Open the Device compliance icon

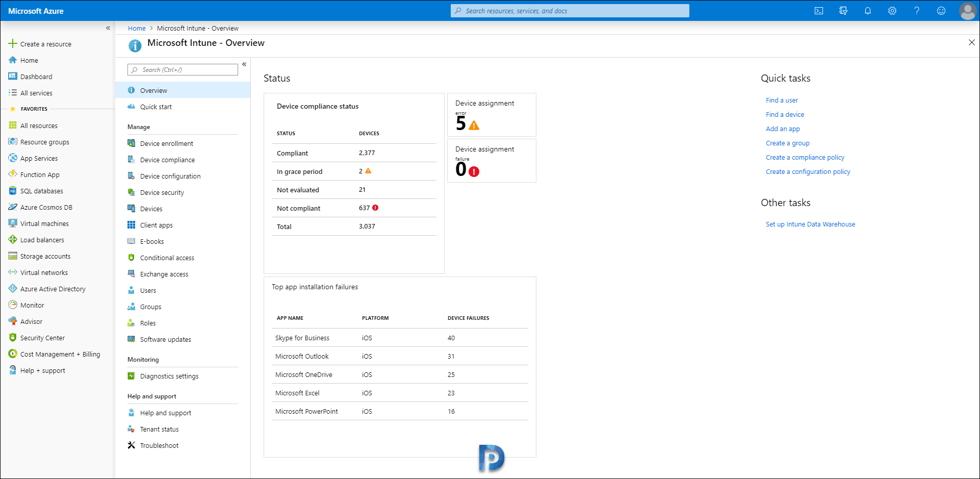pos(131,160)
